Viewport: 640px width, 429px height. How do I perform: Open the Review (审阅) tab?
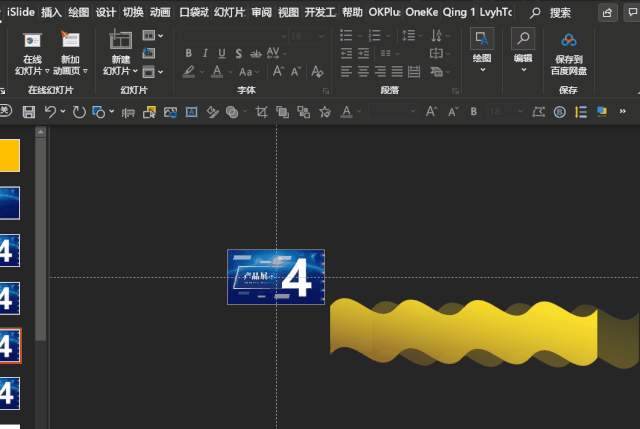coord(261,13)
